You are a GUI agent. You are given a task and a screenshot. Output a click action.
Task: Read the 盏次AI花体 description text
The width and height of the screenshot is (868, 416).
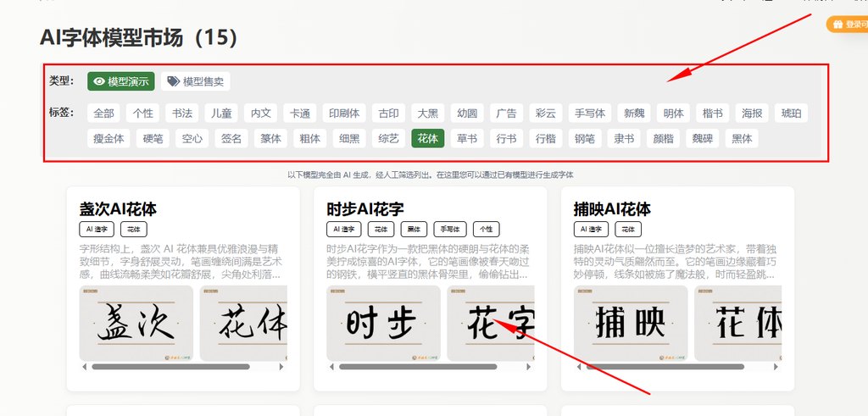[181, 261]
